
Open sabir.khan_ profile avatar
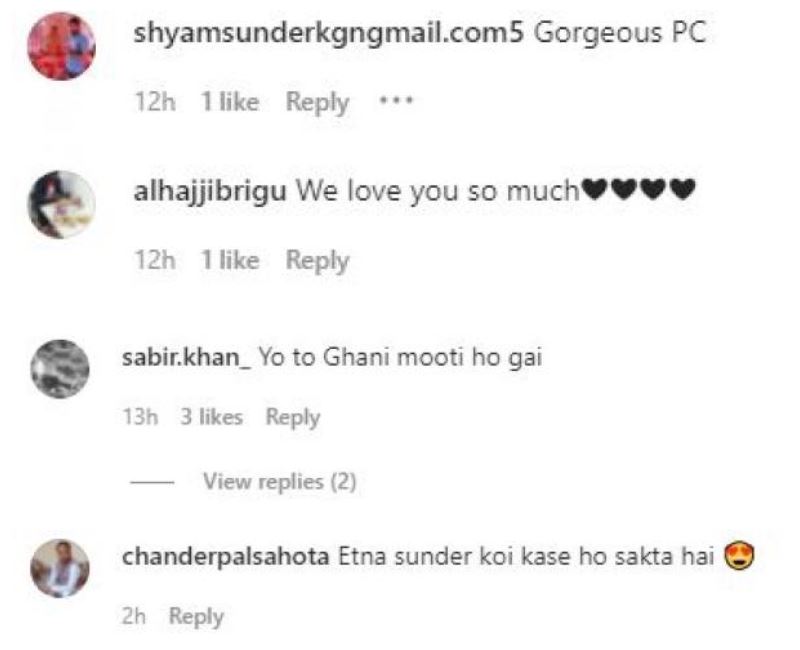(x=60, y=369)
